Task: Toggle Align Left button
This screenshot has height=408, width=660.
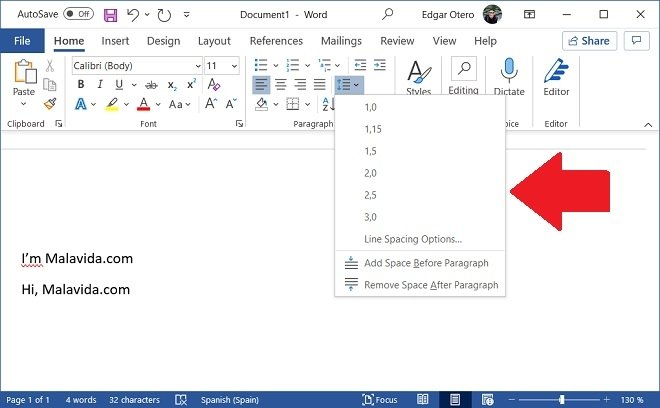Action: coord(261,85)
